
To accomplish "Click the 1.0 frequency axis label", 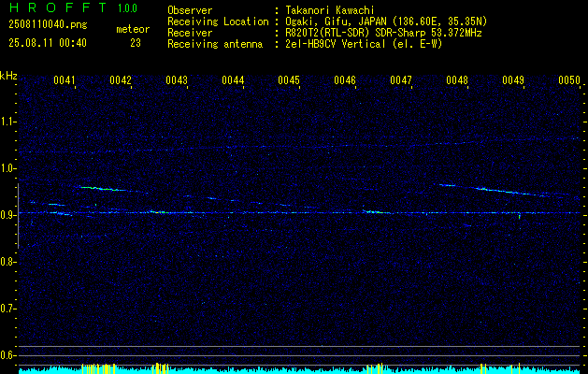I will (x=7, y=169).
